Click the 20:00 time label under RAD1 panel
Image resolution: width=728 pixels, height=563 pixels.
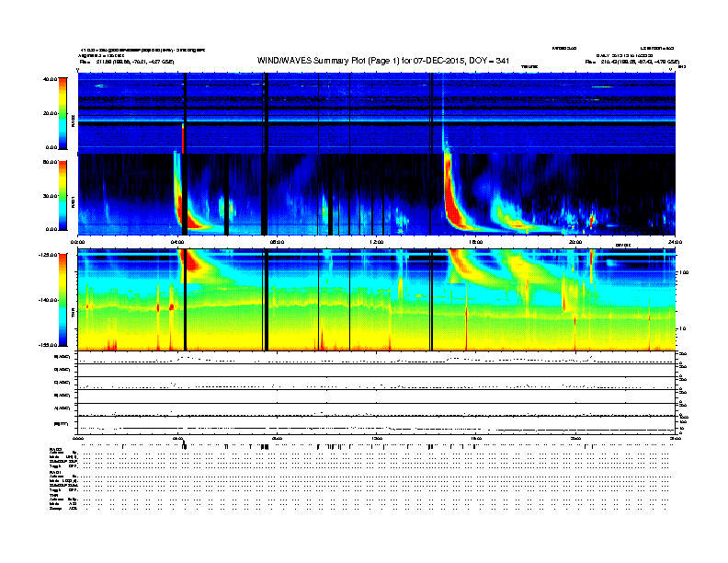(575, 242)
